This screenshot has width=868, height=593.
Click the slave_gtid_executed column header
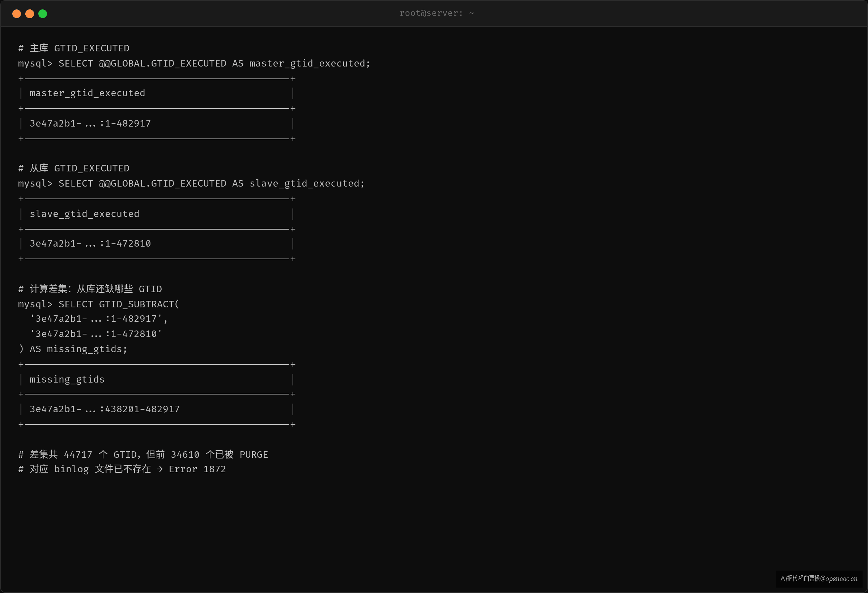click(84, 214)
